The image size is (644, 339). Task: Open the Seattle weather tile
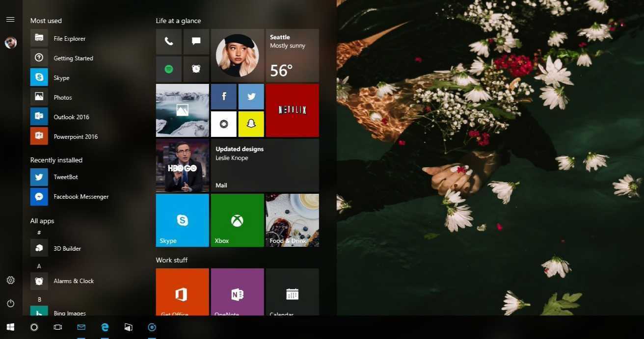tap(293, 55)
